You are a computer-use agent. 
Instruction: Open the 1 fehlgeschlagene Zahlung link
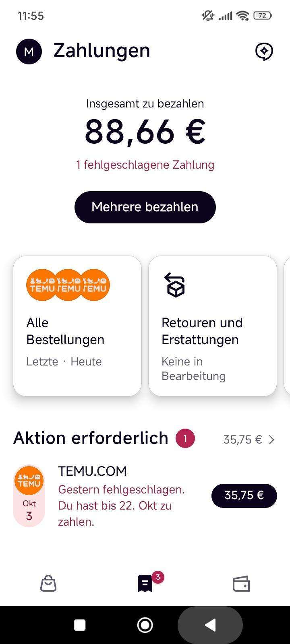pos(145,165)
